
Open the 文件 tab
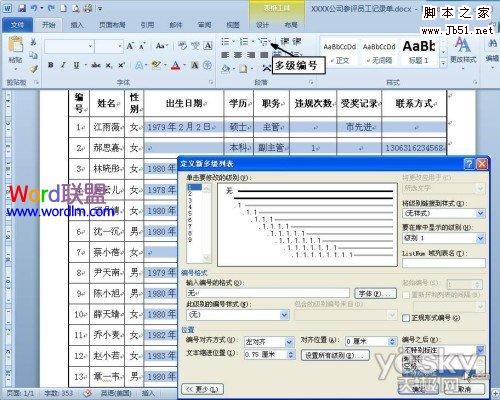[18, 25]
